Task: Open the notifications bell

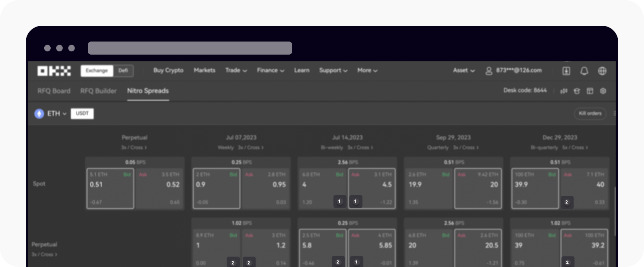Action: point(584,71)
